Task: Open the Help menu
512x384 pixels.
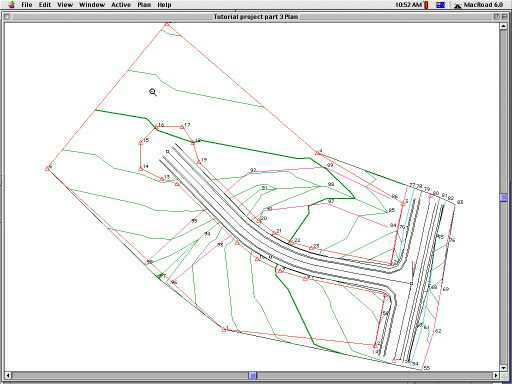Action: pyautogui.click(x=164, y=5)
